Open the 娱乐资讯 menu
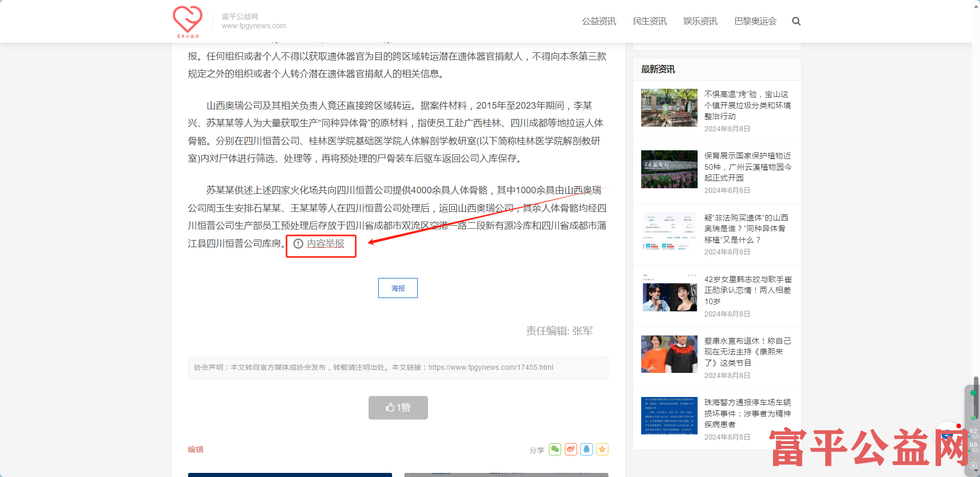 coord(700,22)
